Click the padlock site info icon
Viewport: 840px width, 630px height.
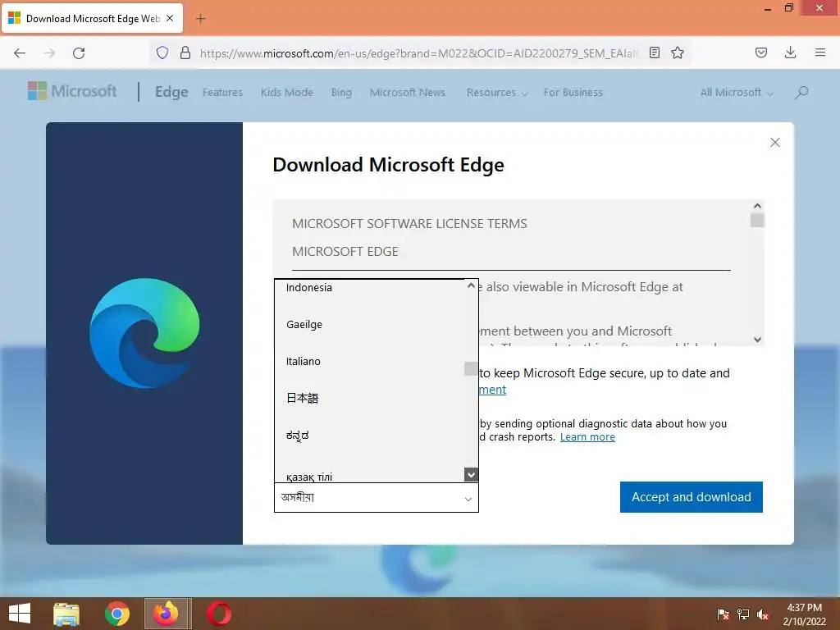pos(185,52)
